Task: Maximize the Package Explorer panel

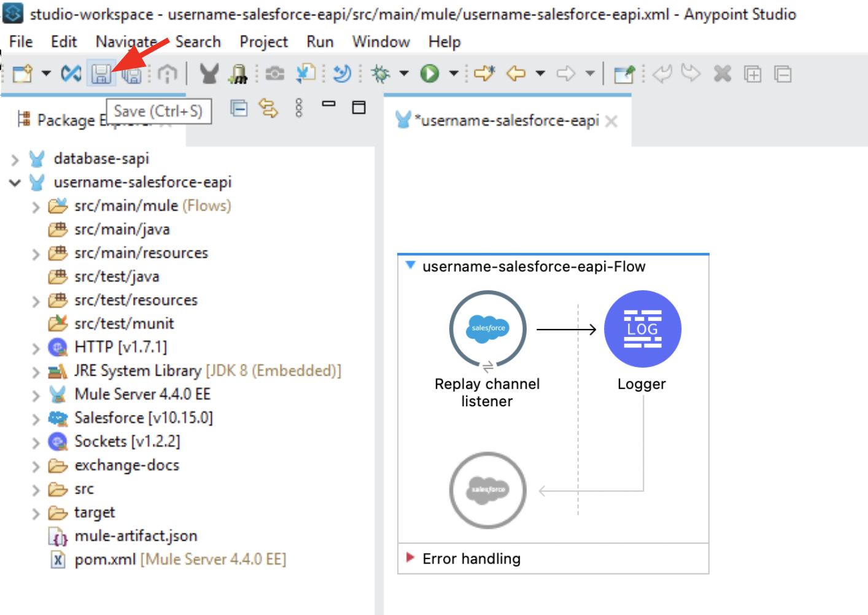Action: pyautogui.click(x=359, y=107)
